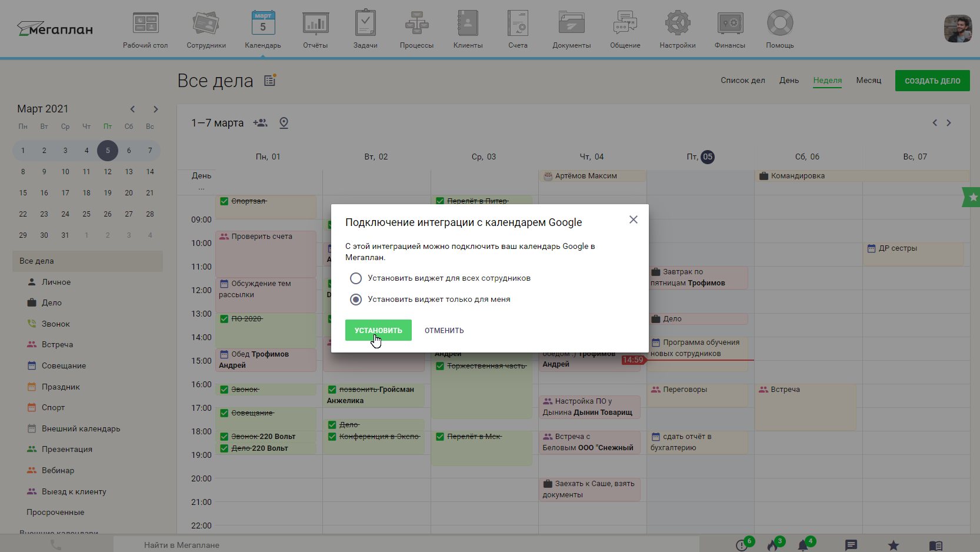Viewport: 980px width, 552px height.
Task: Open Документы section
Action: pos(571,29)
